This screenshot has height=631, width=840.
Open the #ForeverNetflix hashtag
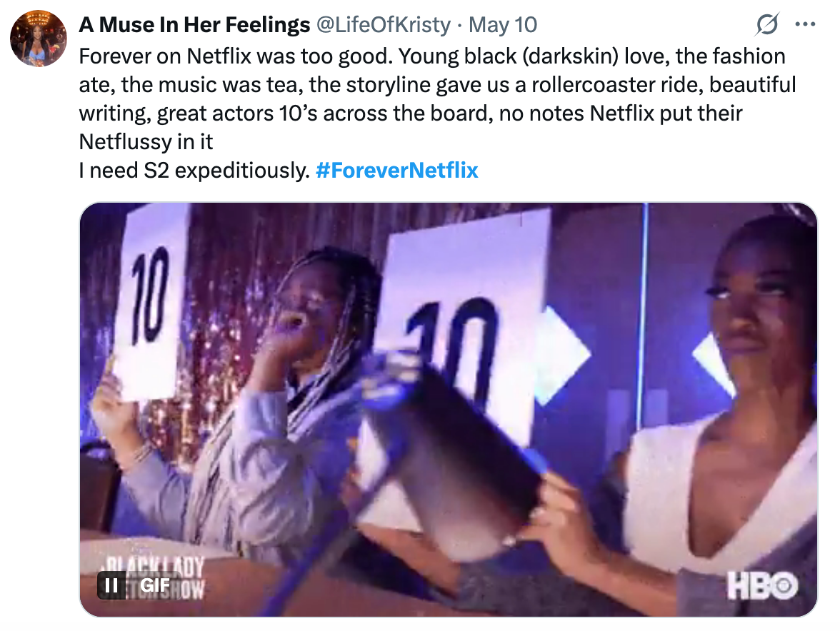pos(397,170)
